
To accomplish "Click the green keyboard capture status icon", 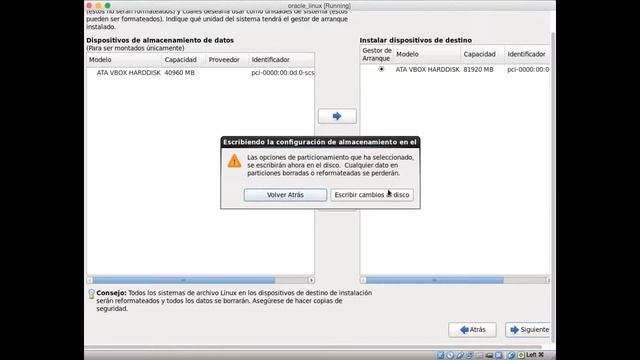I will click(521, 355).
